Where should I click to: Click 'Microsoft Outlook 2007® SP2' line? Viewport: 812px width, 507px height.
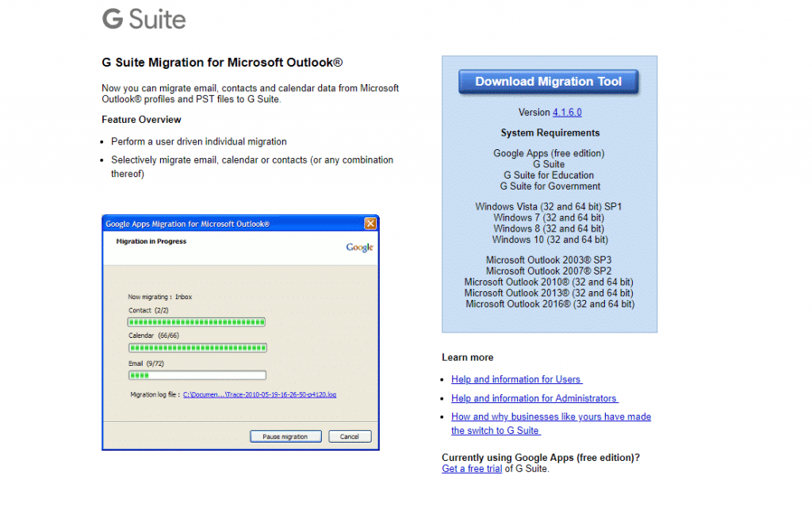pyautogui.click(x=549, y=271)
